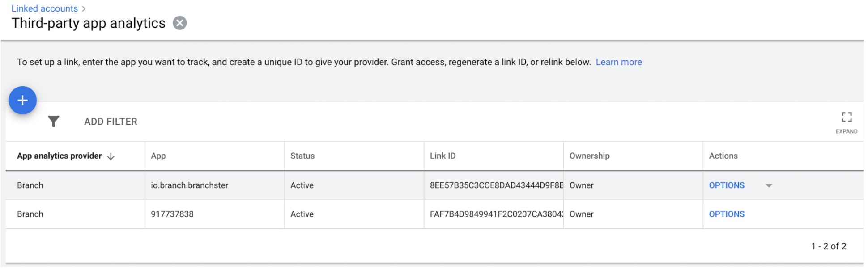Image resolution: width=868 pixels, height=269 pixels.
Task: Sort by the App column header
Action: coord(158,156)
